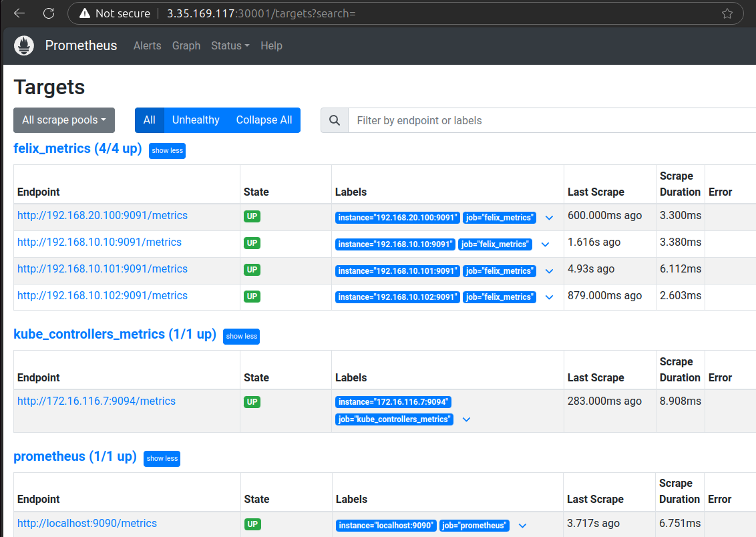
Task: Click the Not secure warning icon
Action: pyautogui.click(x=85, y=13)
